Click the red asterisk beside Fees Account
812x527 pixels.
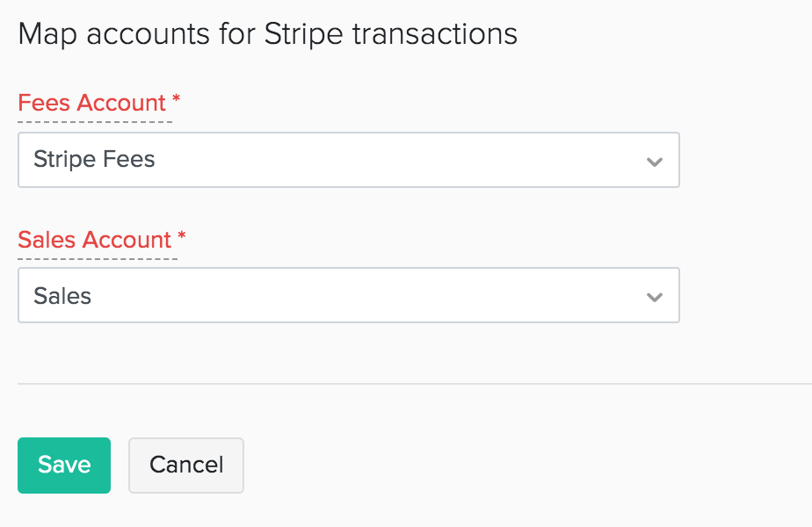click(x=177, y=101)
